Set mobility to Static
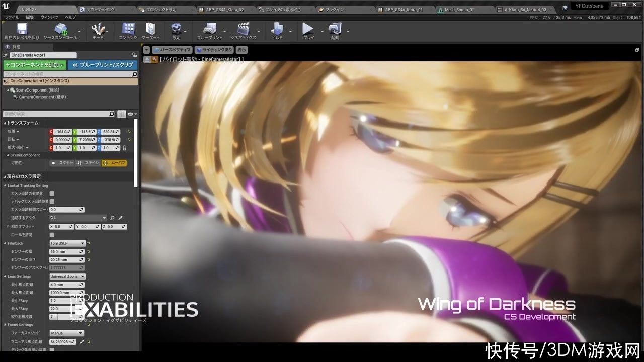 [x=61, y=163]
